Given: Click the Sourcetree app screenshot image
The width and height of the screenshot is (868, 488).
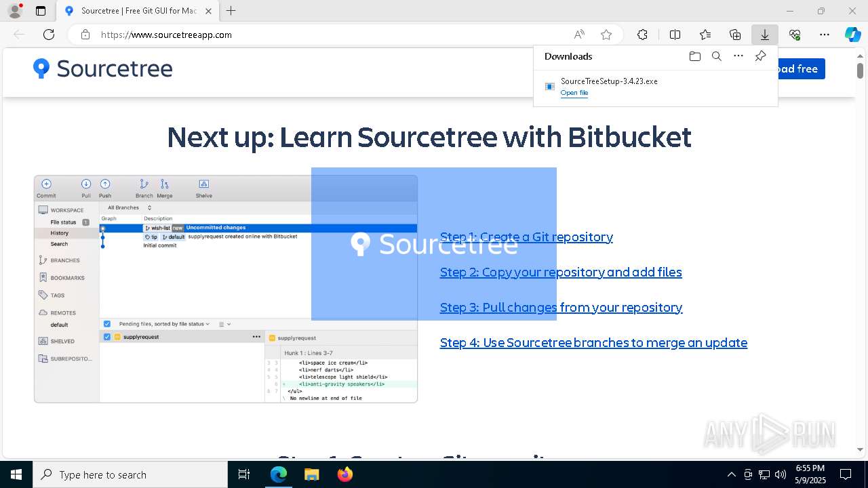Looking at the screenshot, I should coord(226,289).
